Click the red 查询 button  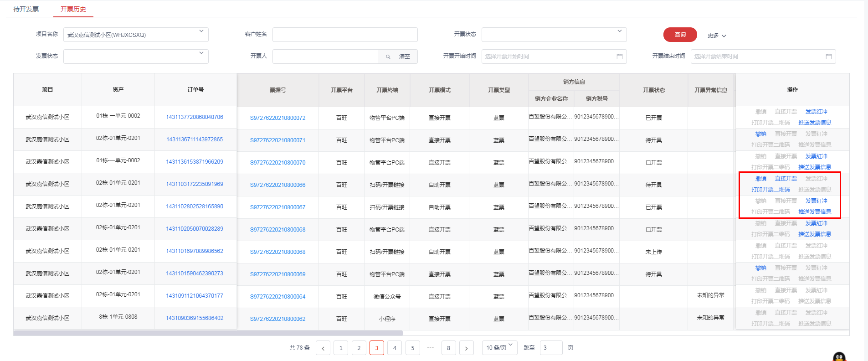pyautogui.click(x=680, y=35)
